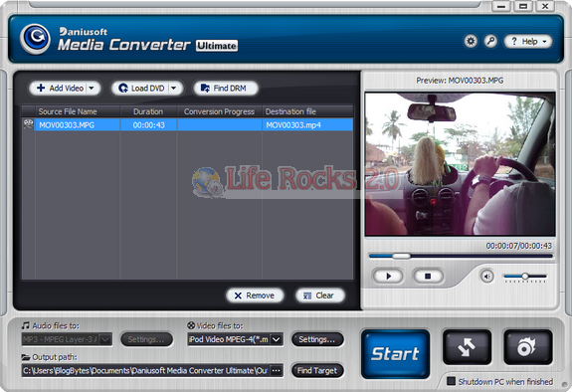The height and width of the screenshot is (392, 572).
Task: Click the transfer arrows icon button
Action: 467,347
